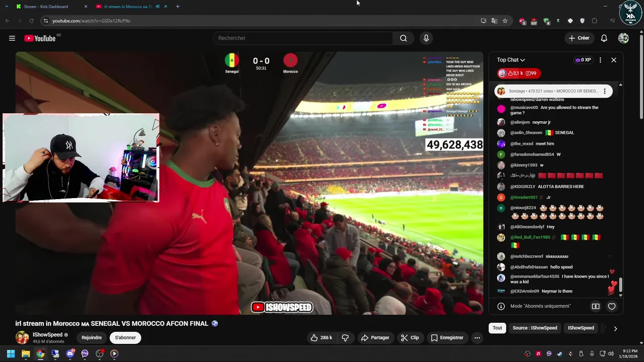Like the video (286 k)
Viewport: 644px width, 362px height.
coord(321,338)
